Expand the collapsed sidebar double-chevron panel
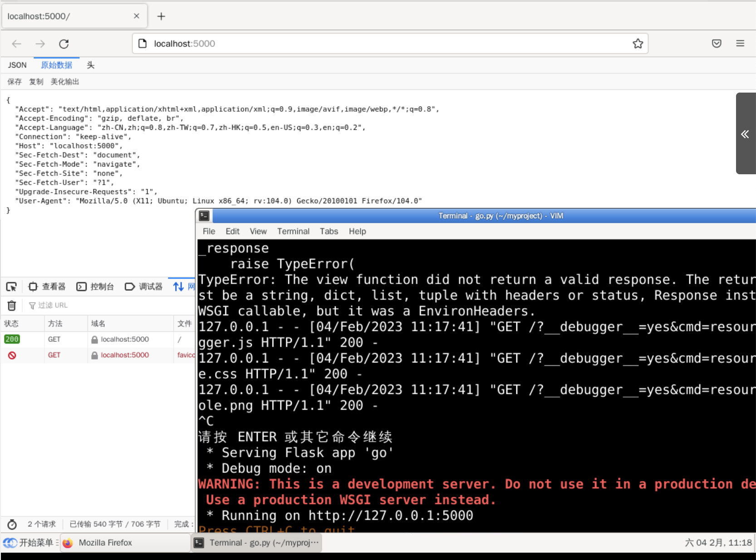This screenshot has height=560, width=756. pos(745,133)
